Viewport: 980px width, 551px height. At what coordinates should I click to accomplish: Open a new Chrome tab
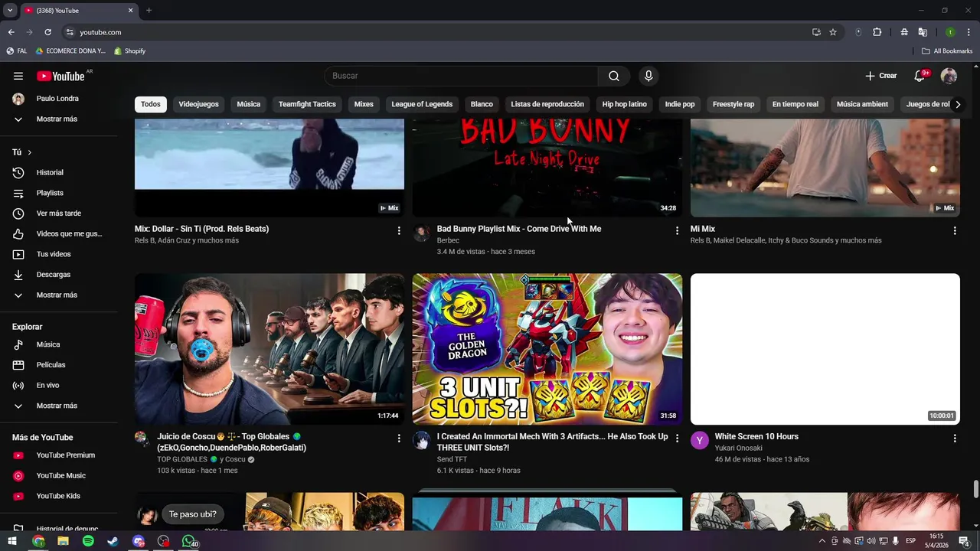[149, 11]
